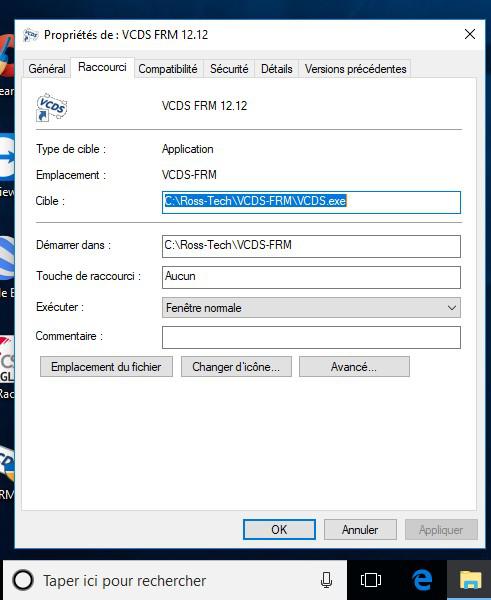Focus the Touche de raccourci field
This screenshot has width=491, height=600.
click(x=311, y=277)
